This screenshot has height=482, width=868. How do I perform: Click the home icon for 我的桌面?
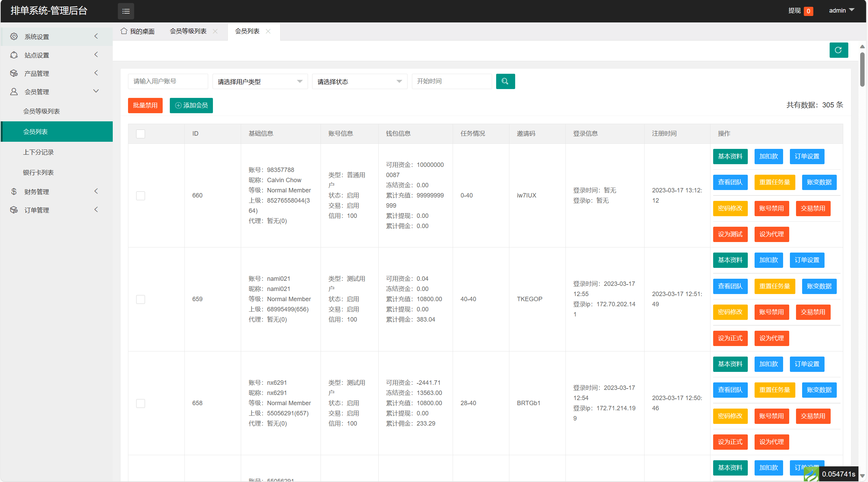tap(124, 31)
